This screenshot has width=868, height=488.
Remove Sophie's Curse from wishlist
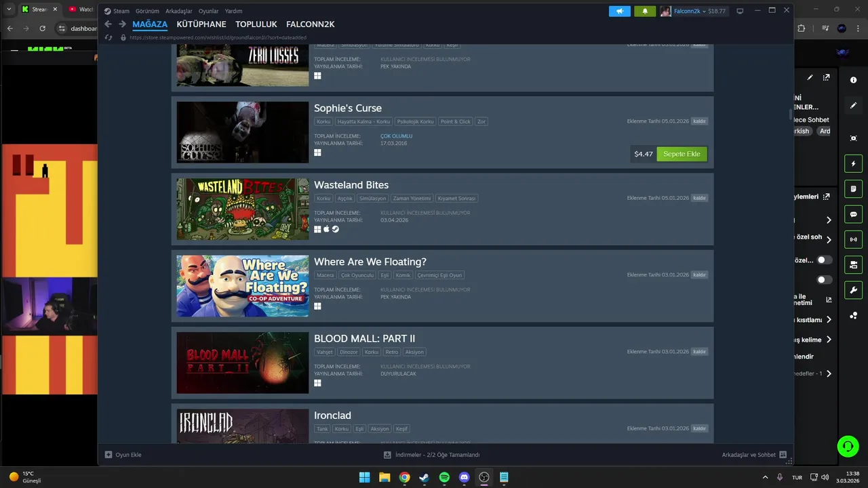(x=699, y=121)
